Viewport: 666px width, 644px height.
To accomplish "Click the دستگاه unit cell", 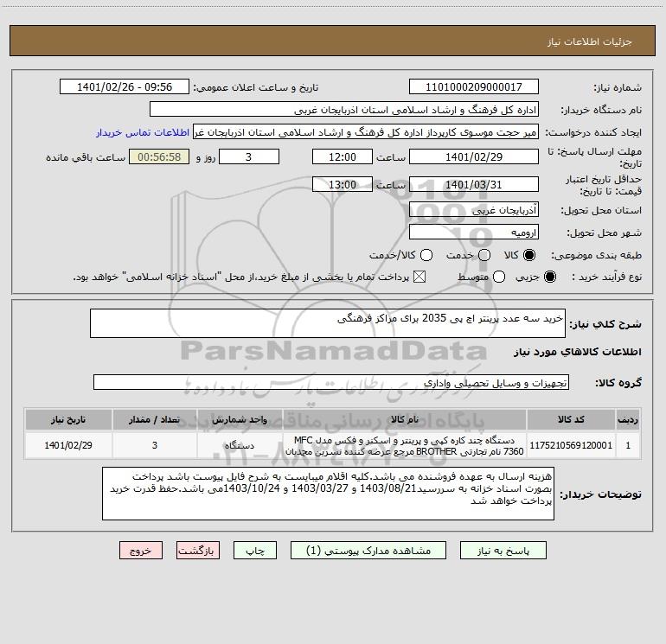I will (x=240, y=445).
